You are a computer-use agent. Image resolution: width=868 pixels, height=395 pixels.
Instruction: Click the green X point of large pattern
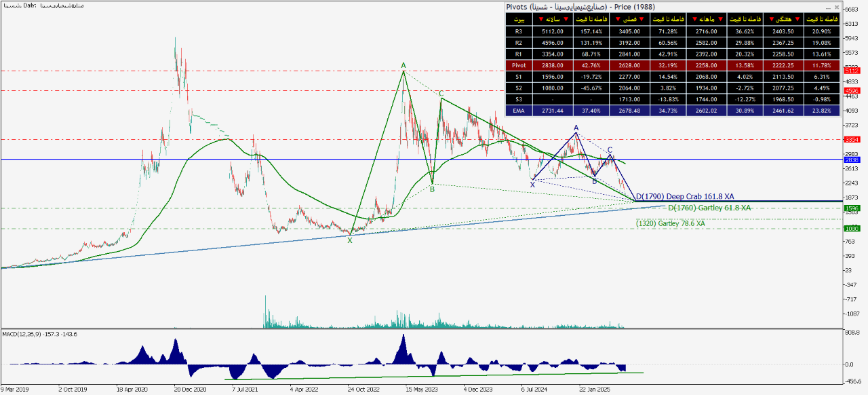click(x=350, y=240)
